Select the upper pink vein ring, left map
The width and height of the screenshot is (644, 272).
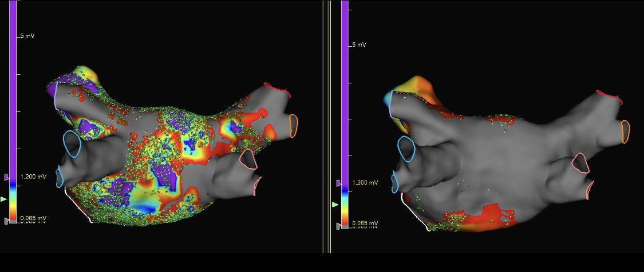[x=248, y=159]
